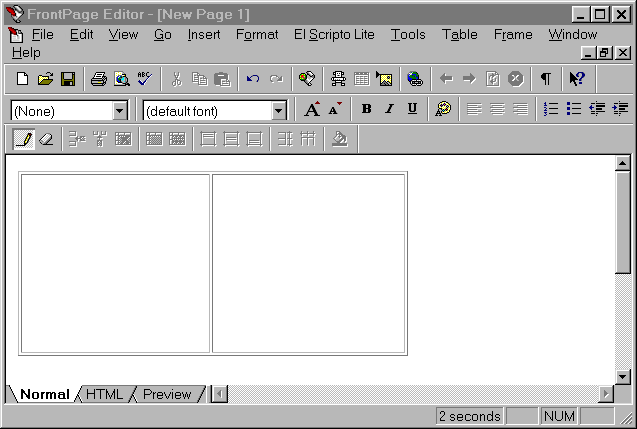Undo the last action
This screenshot has width=637, height=429.
253,78
